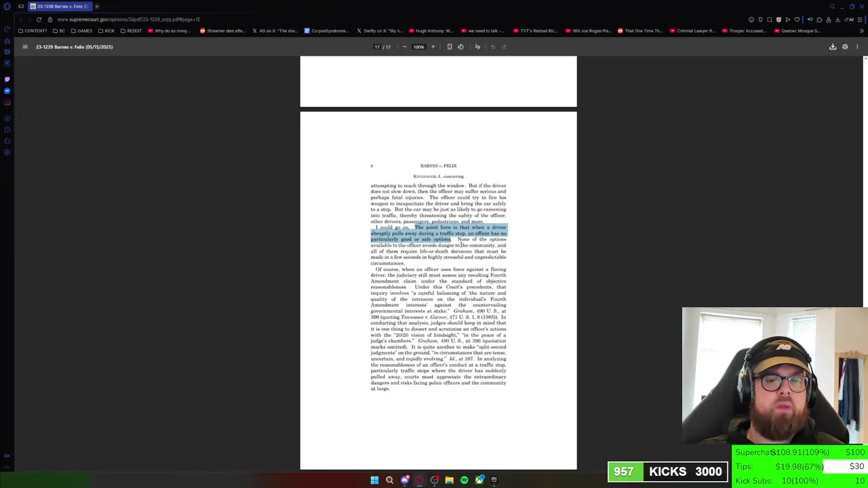Screen dimensions: 868x488
Task: Open 'Will Joe Rogan Pla...' bookmark
Action: coord(588,30)
